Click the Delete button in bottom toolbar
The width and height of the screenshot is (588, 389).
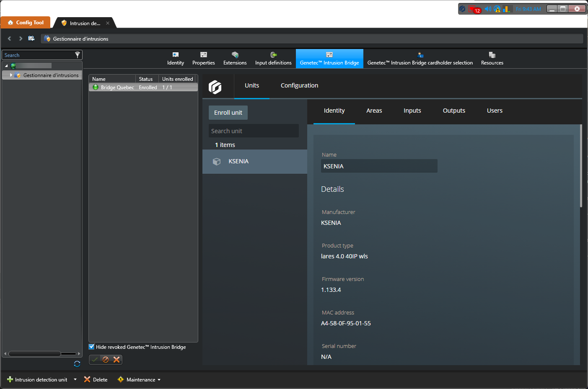(96, 380)
